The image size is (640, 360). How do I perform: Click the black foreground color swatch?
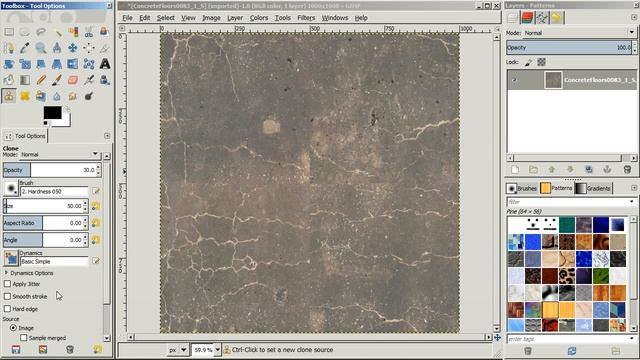(x=53, y=113)
